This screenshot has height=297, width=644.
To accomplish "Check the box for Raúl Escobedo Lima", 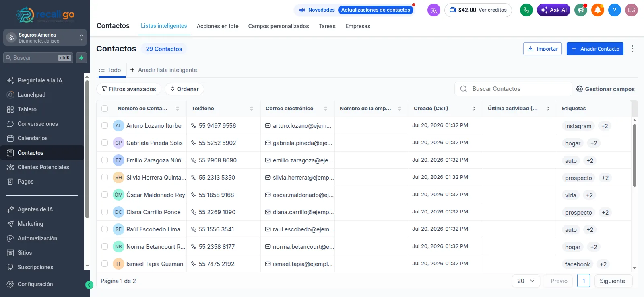I will point(105,229).
